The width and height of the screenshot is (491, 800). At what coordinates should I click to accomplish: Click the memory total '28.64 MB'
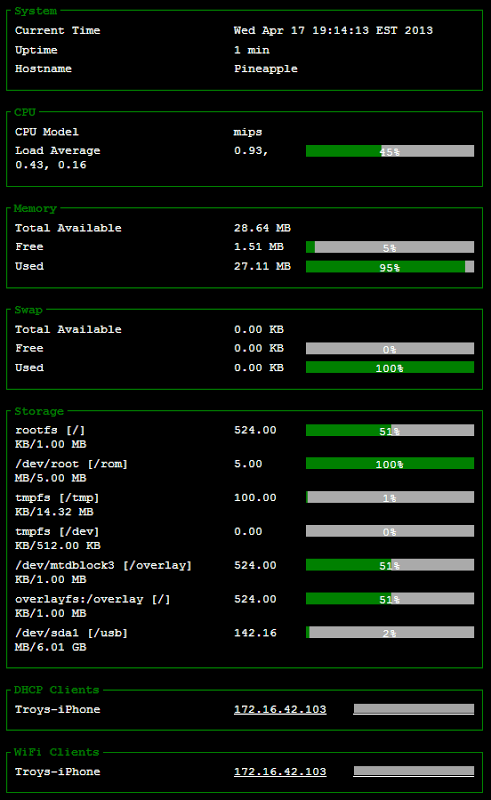coord(262,228)
